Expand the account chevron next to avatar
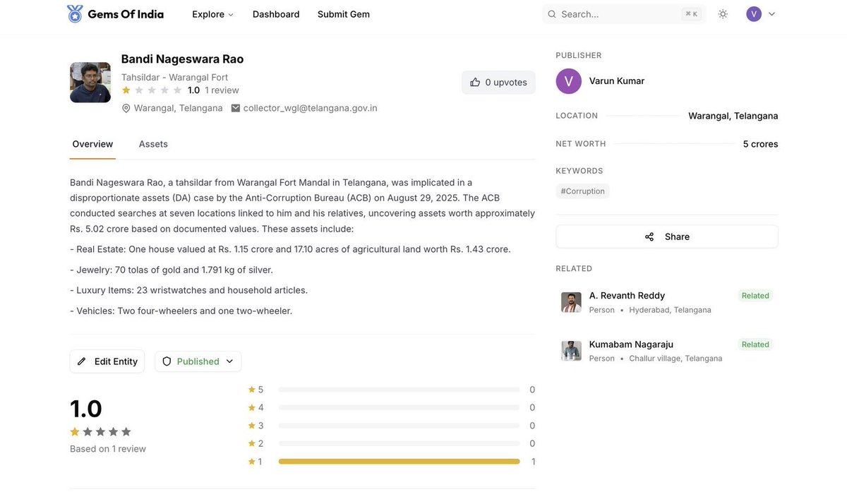This screenshot has width=847, height=504. coord(771,14)
